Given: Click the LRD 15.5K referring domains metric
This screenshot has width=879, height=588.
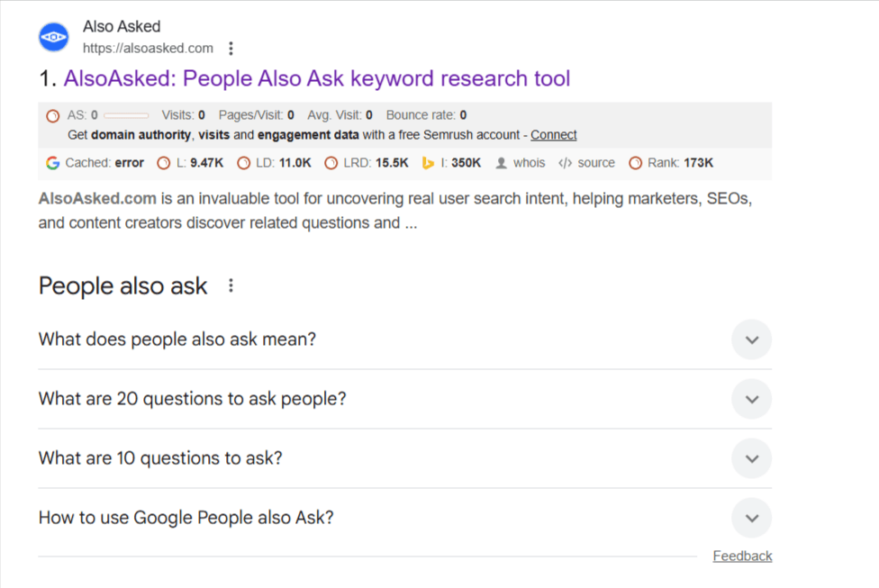Looking at the screenshot, I should (x=376, y=163).
